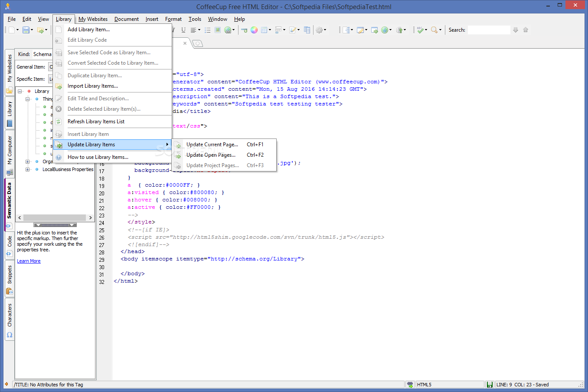
Task: Click the globe browser preview icon
Action: 384,30
